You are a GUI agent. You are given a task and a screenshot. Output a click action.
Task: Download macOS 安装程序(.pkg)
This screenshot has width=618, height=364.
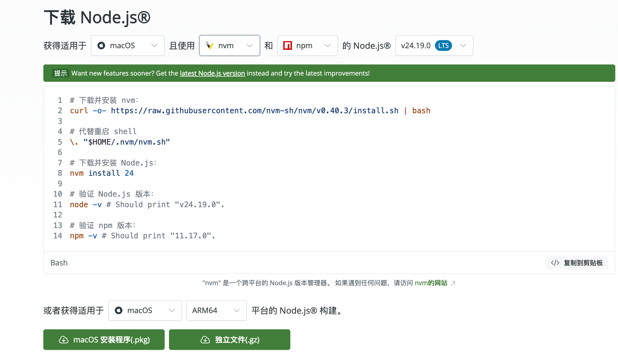click(x=104, y=340)
